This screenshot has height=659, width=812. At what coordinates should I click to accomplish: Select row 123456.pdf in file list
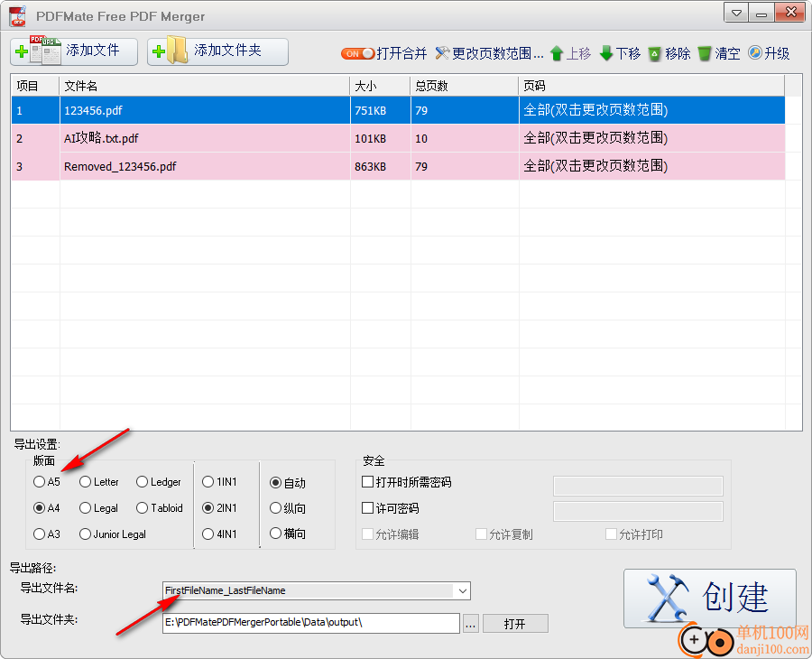pos(398,110)
